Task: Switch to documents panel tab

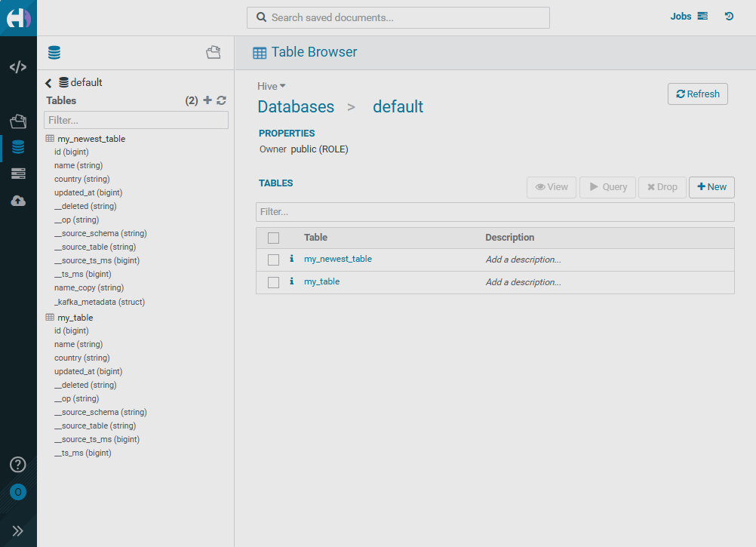Action: point(214,53)
